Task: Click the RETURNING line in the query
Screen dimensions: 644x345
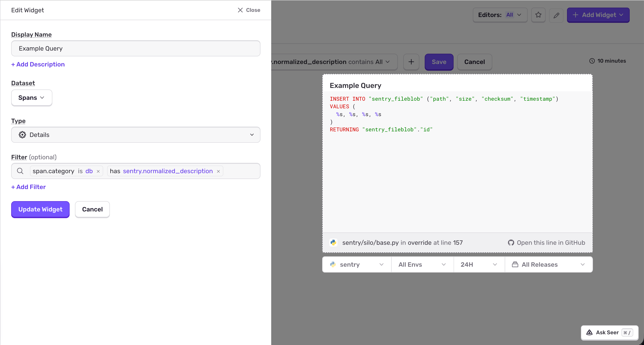Action: 381,130
